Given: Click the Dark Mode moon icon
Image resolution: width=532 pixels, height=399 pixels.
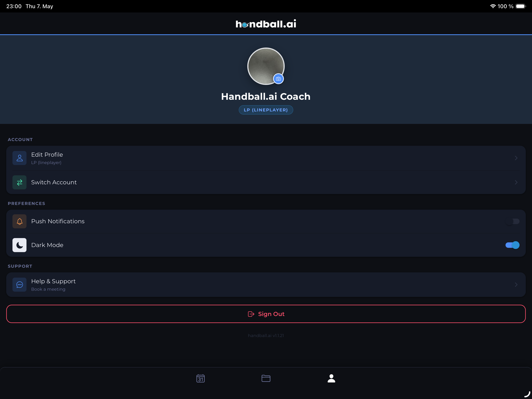Looking at the screenshot, I should coord(19,245).
